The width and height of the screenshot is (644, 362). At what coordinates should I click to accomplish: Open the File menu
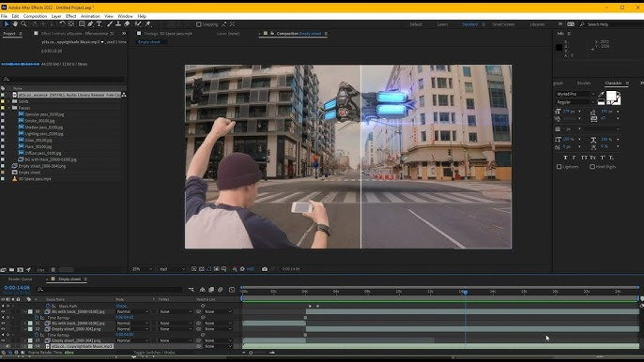pos(4,16)
